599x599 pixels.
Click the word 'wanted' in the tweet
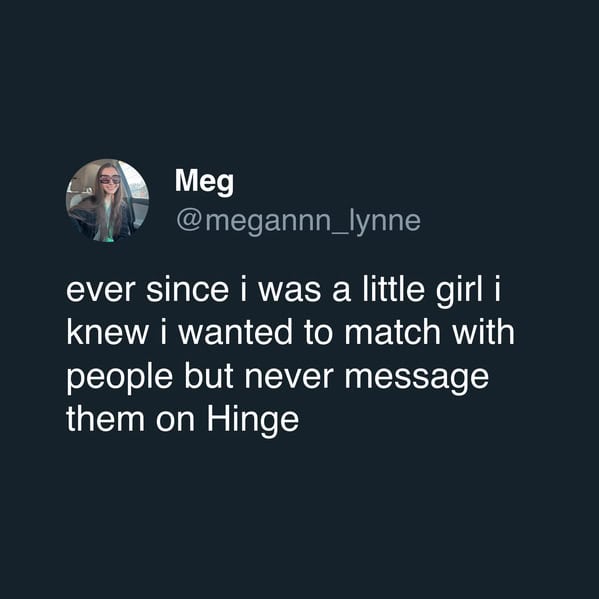pyautogui.click(x=236, y=333)
